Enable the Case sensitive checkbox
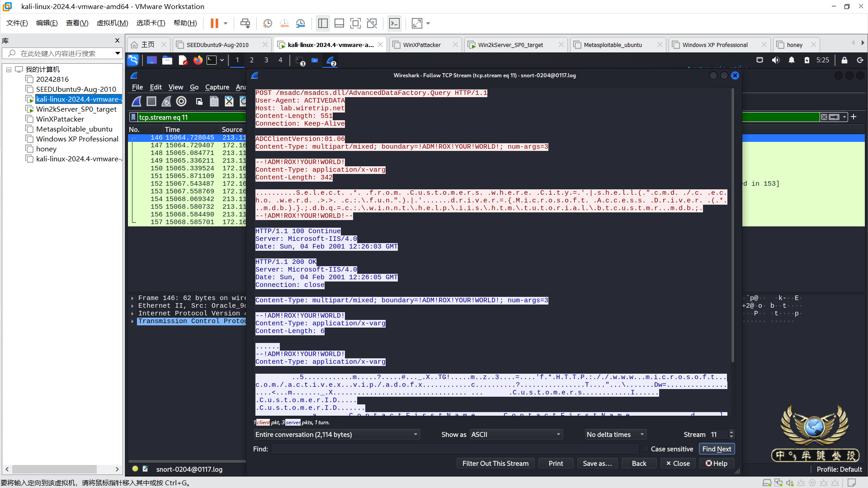Image resolution: width=868 pixels, height=488 pixels. tap(646, 449)
